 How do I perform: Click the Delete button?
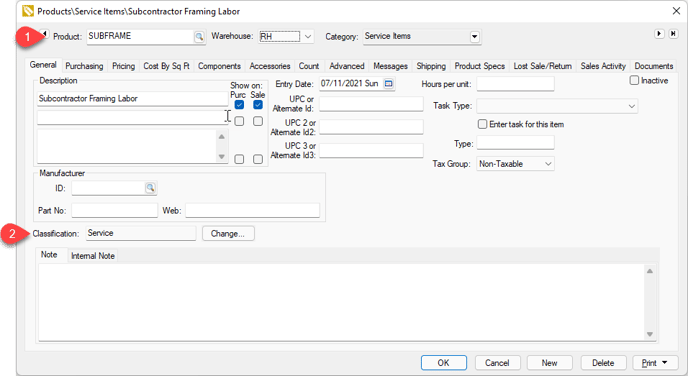(x=603, y=363)
